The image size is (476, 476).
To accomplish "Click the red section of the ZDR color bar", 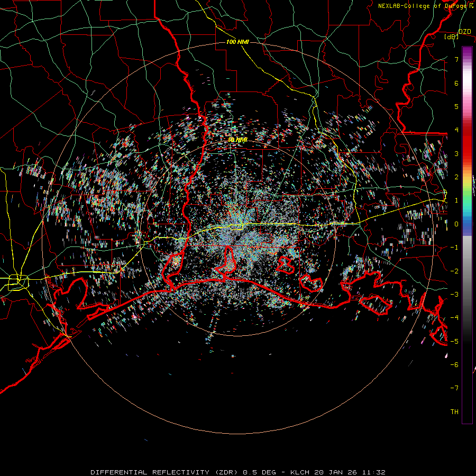I will click(467, 143).
